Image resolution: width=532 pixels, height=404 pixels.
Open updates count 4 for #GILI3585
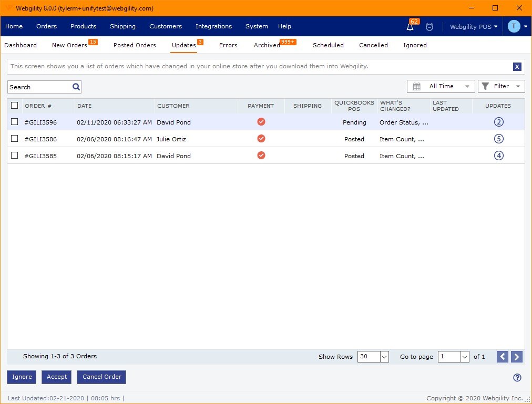point(498,156)
